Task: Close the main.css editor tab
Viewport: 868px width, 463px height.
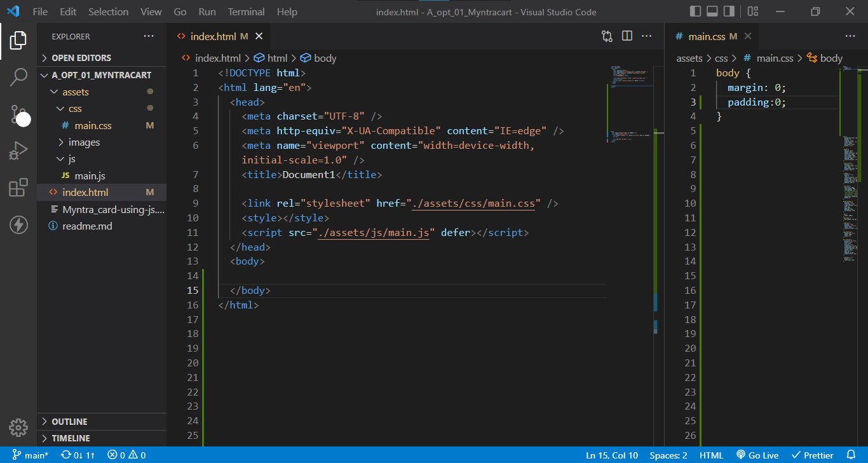Action: pos(748,36)
